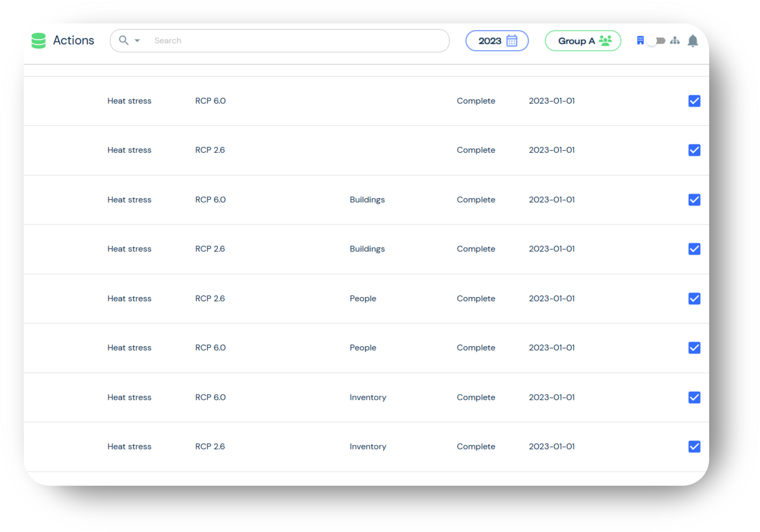Viewport: 760px width, 532px height.
Task: Click RCP 2.6 in the Buildings row
Action: pyautogui.click(x=210, y=249)
